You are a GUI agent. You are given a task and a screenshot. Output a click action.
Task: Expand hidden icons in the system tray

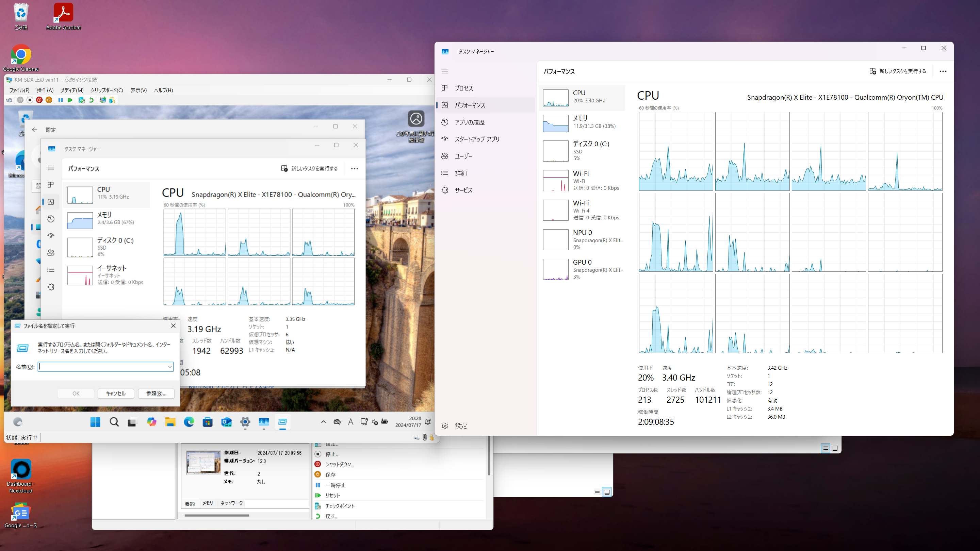pyautogui.click(x=324, y=422)
